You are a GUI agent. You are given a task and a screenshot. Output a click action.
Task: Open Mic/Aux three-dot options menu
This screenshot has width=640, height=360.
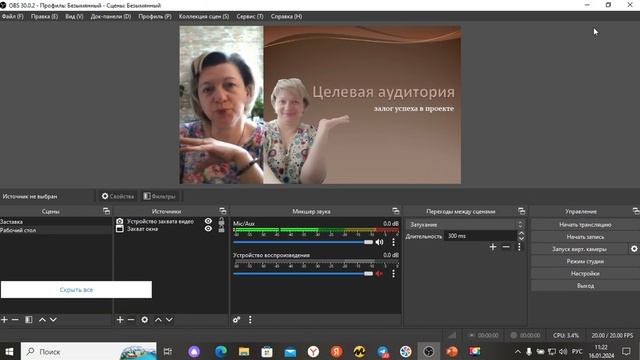(x=393, y=242)
